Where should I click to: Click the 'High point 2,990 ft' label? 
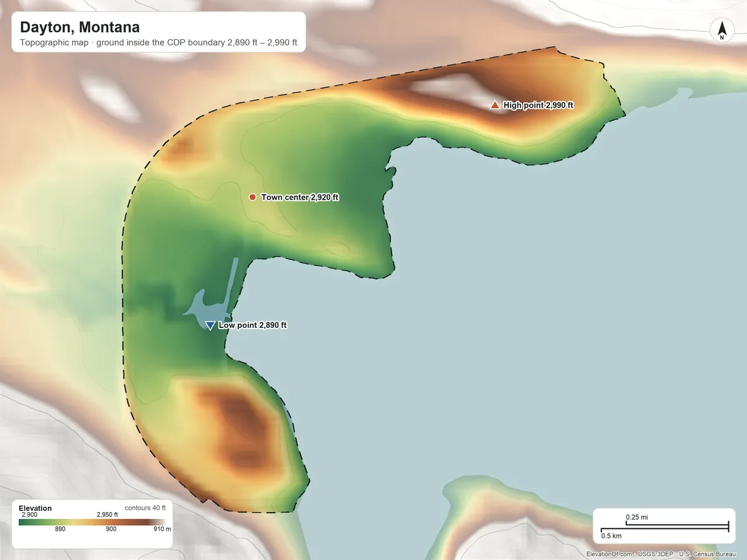pos(538,105)
